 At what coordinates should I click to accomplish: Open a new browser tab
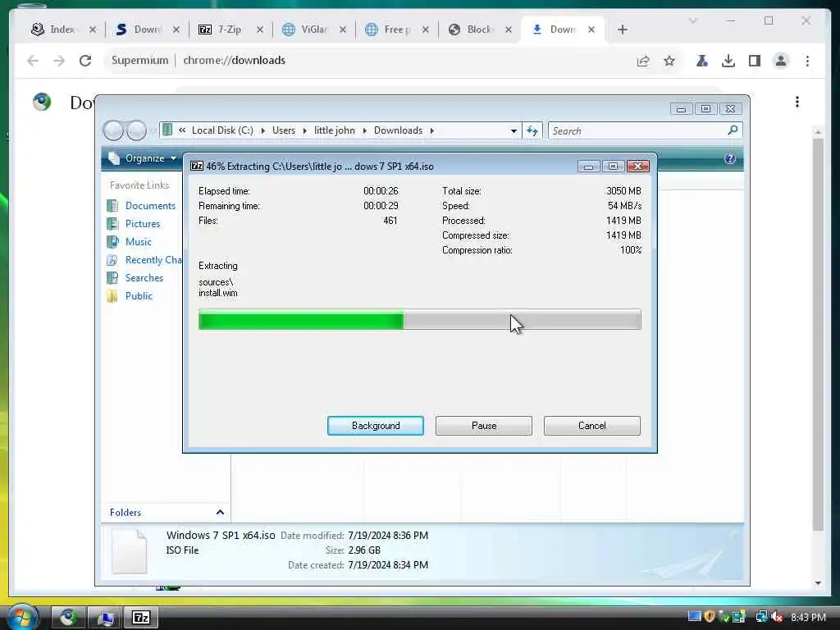tap(622, 30)
